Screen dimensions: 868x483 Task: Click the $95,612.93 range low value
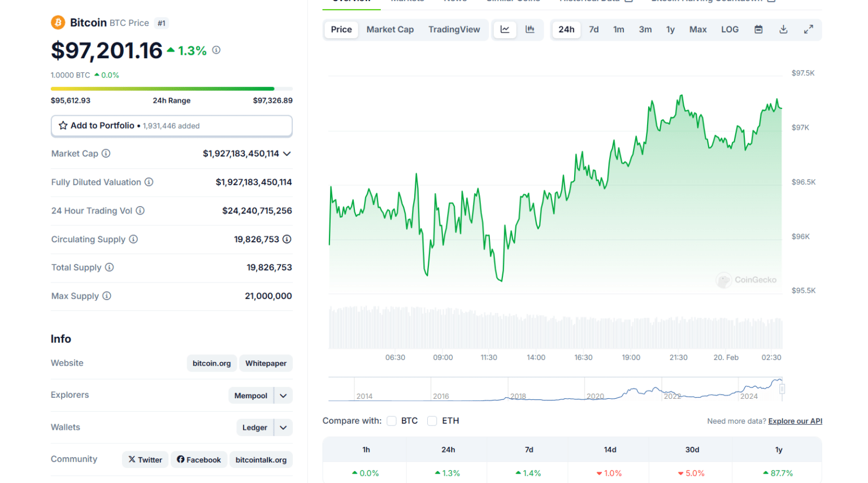tap(71, 101)
